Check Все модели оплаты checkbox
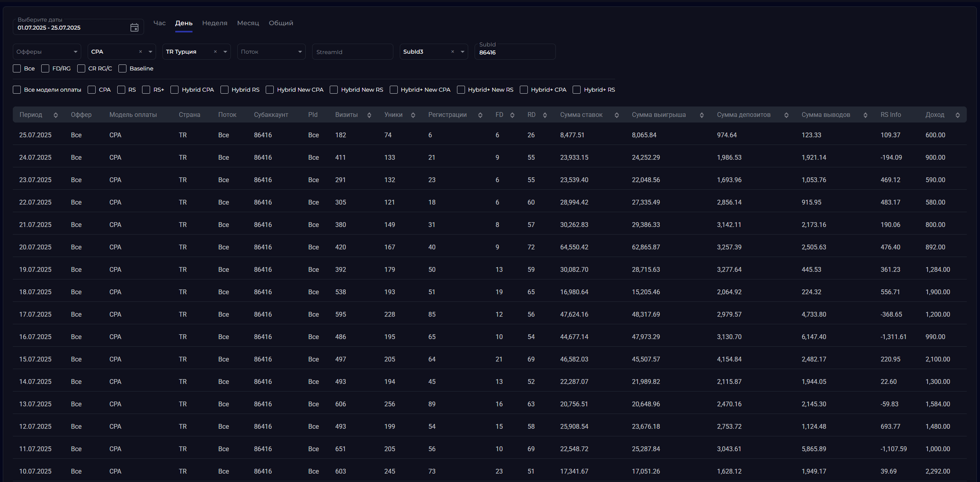 (x=17, y=90)
